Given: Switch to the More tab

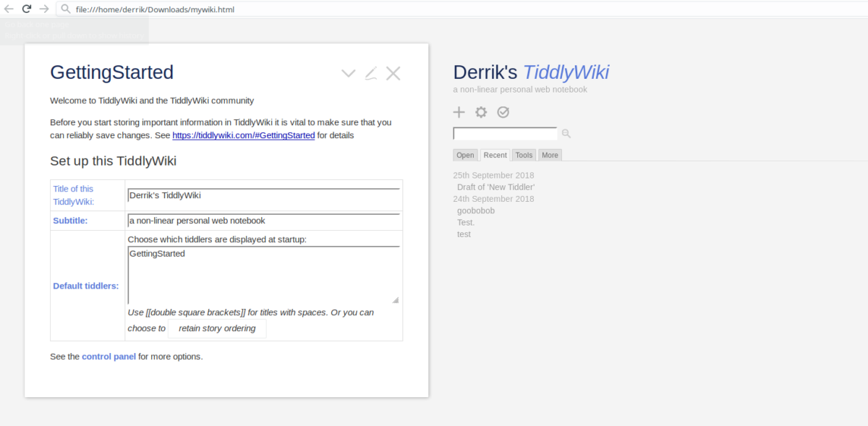Looking at the screenshot, I should click(x=550, y=155).
